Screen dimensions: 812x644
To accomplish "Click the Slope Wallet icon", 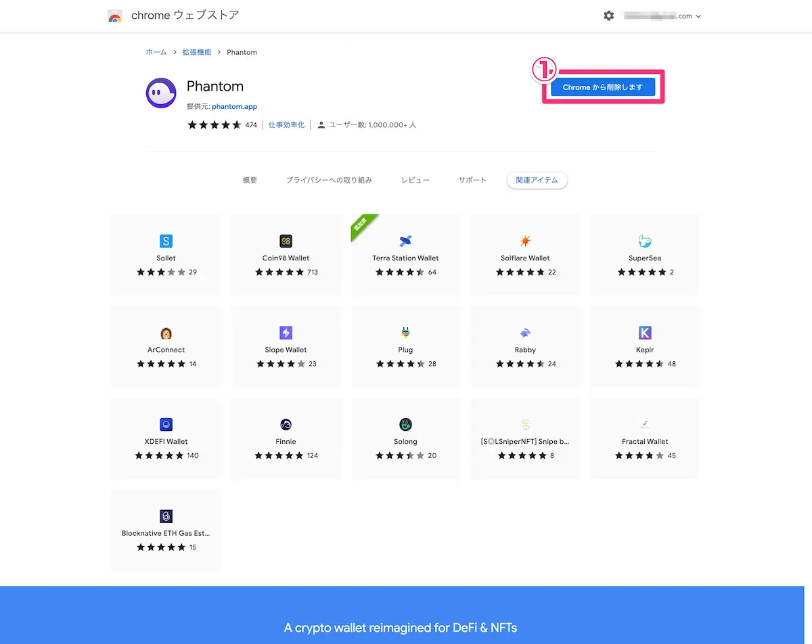I will 286,333.
